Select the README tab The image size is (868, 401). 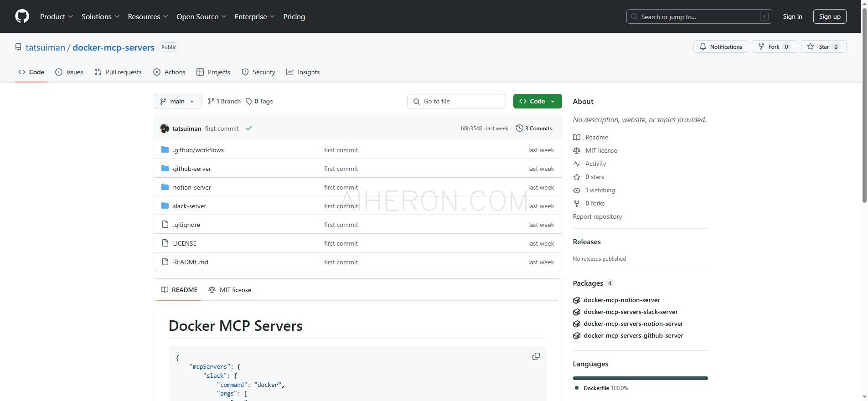179,290
